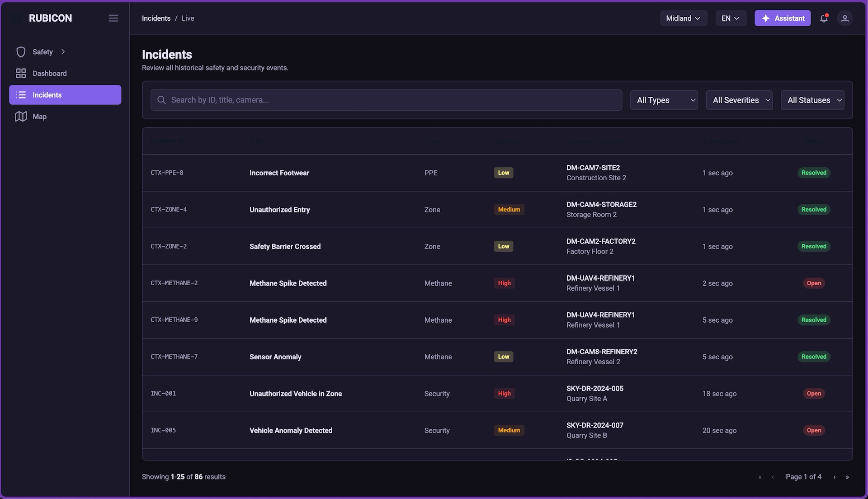Open the Midland site dropdown
868x499 pixels.
(x=684, y=18)
